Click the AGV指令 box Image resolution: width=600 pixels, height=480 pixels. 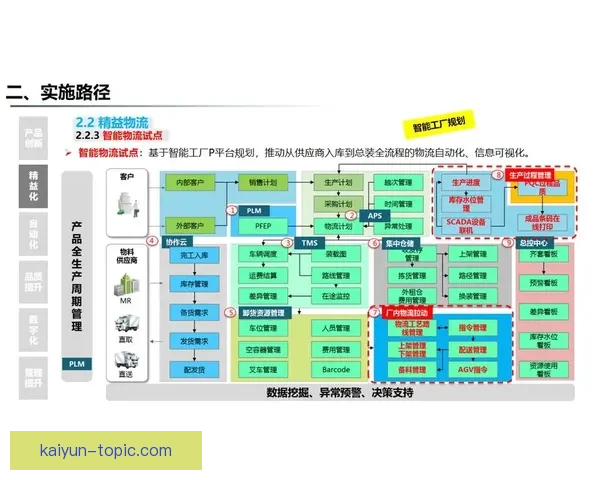click(x=473, y=370)
